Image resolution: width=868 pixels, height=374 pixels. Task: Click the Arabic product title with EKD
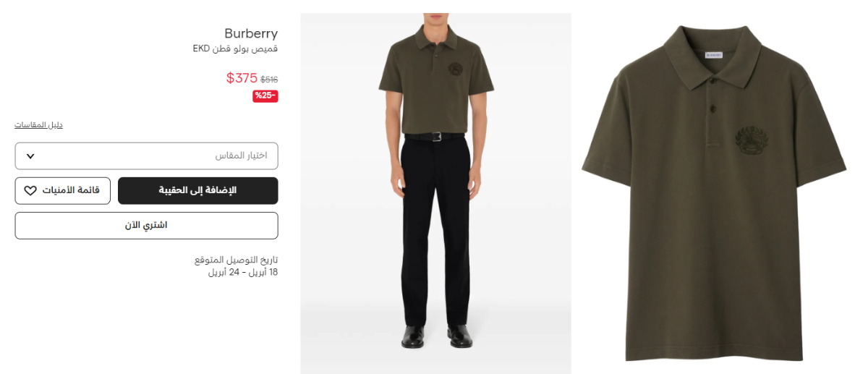[x=235, y=49]
